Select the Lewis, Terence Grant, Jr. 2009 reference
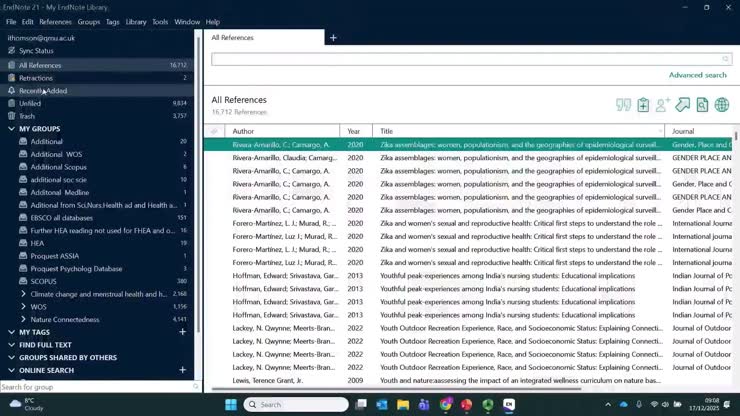This screenshot has width=740, height=416. tap(468, 380)
